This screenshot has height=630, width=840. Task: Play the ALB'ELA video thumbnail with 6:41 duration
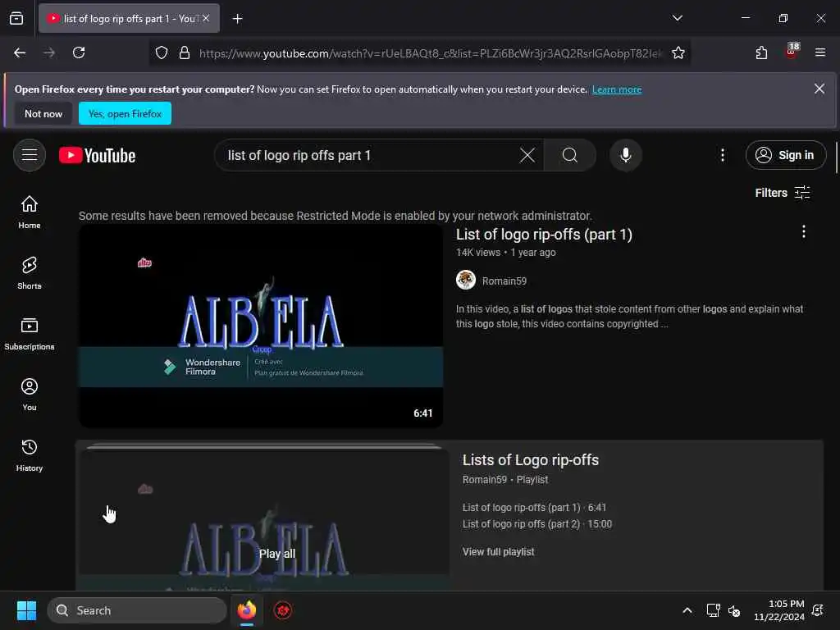click(x=261, y=326)
